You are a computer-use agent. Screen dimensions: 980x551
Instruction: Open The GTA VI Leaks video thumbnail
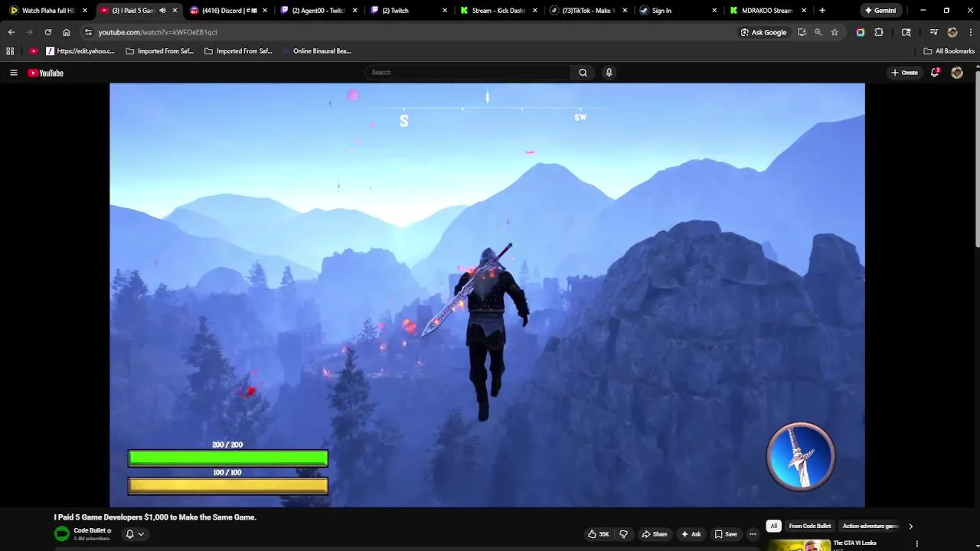(799, 546)
